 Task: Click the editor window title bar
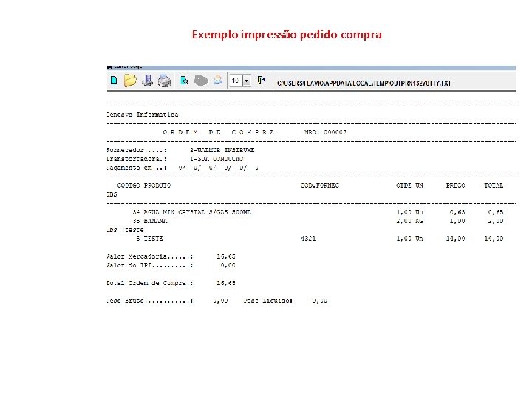[311, 67]
